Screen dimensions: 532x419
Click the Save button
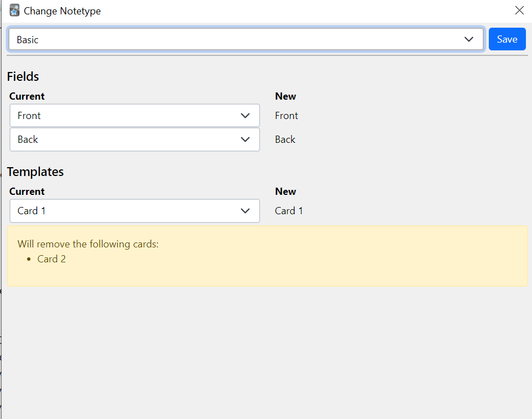click(x=507, y=39)
